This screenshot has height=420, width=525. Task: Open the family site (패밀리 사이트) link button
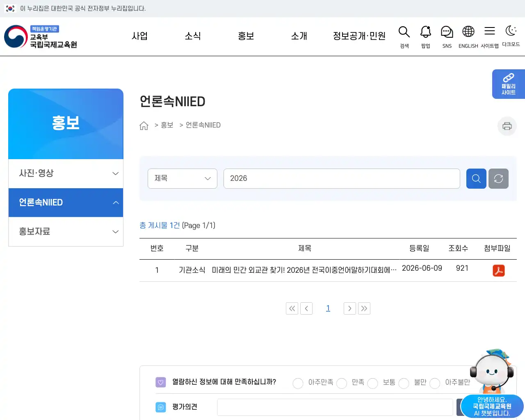(509, 84)
